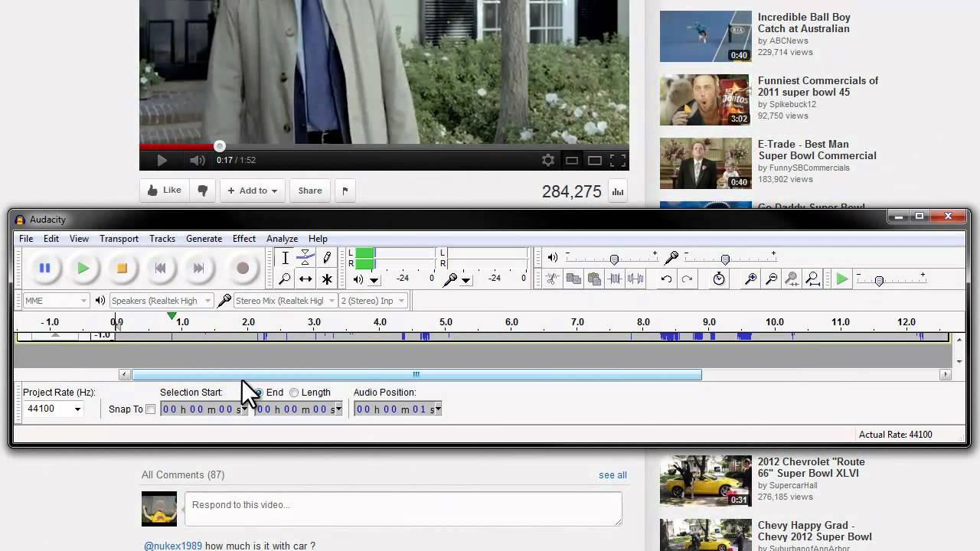Click the YouTube flag report button

click(345, 191)
